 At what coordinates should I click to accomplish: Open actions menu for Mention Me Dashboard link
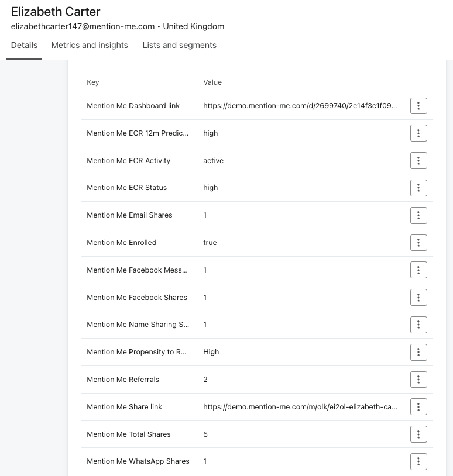pos(418,106)
